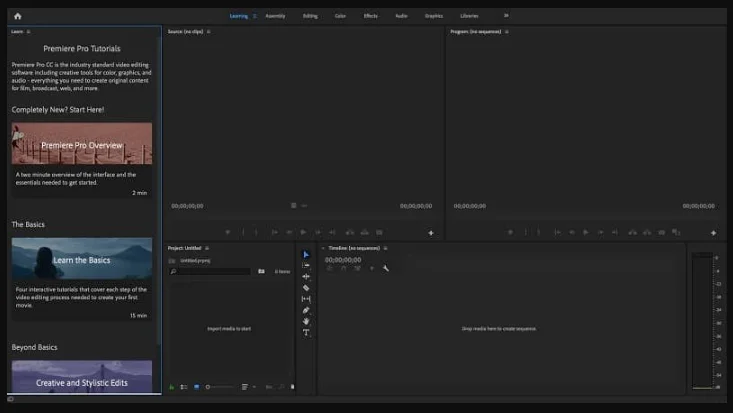The image size is (733, 413).
Task: Switch Project panel to list view
Action: point(184,387)
